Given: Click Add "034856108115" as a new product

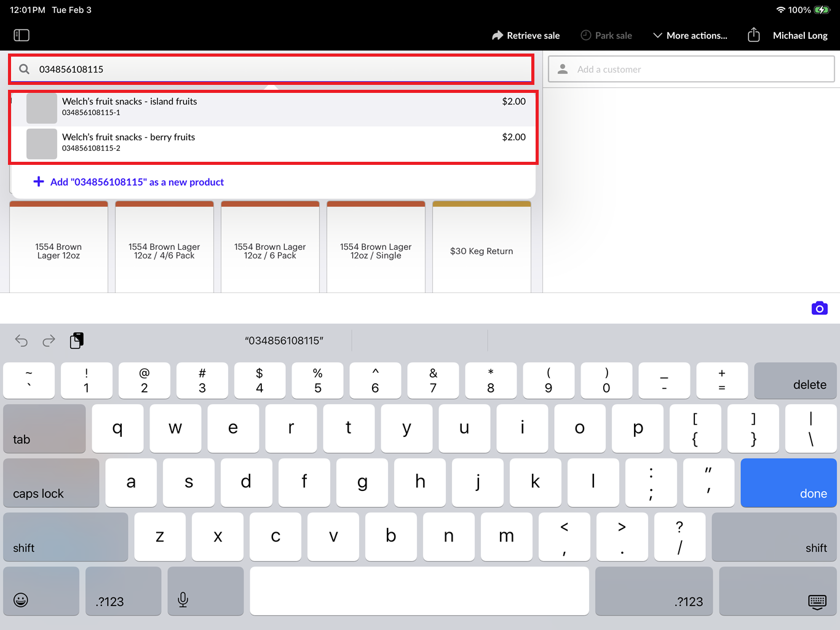Looking at the screenshot, I should (129, 182).
